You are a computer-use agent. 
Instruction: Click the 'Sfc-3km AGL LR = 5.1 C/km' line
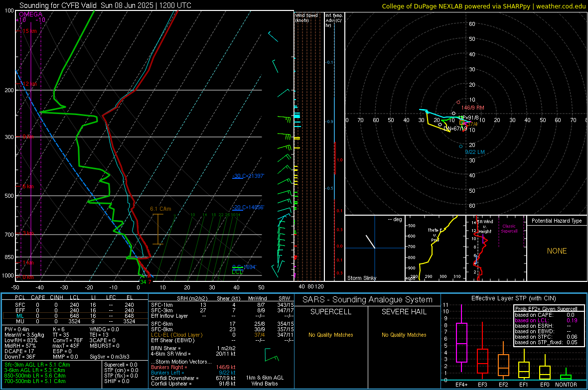tap(37, 365)
